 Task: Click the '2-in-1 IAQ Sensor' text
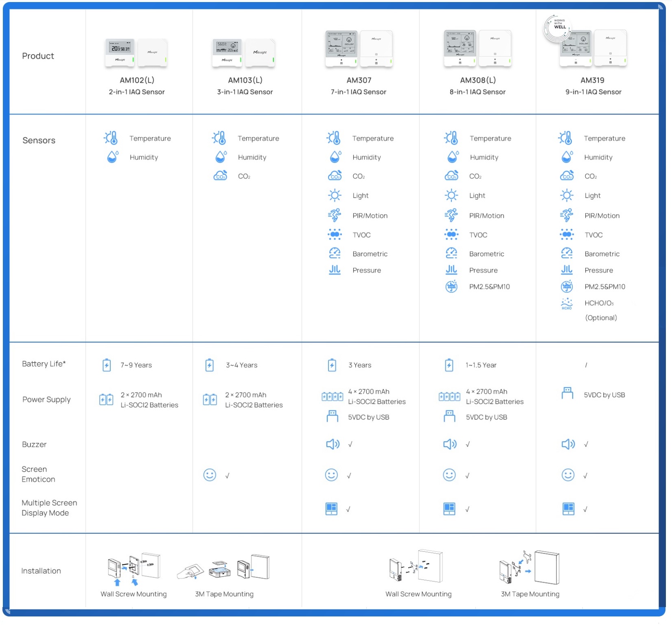(x=137, y=92)
